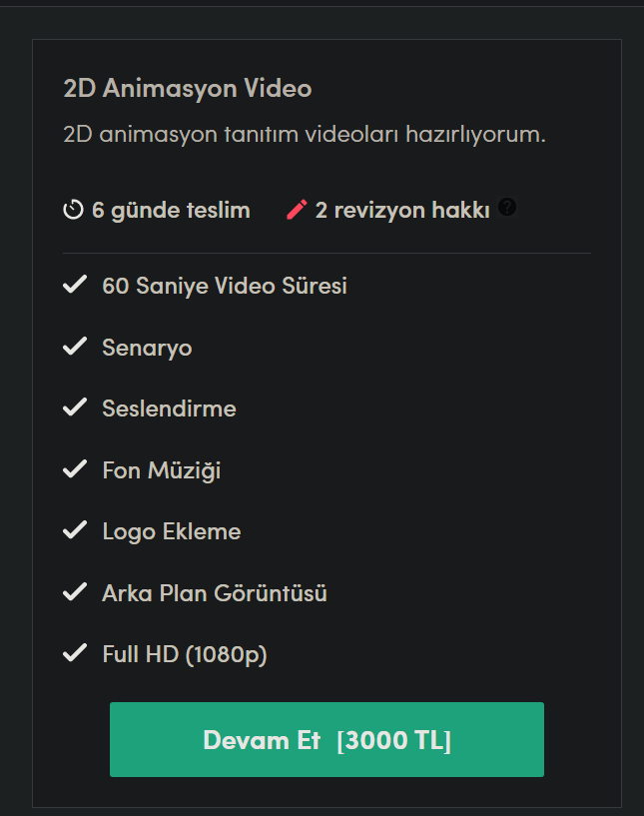Screen dimensions: 644x816
Task: Click the checkmark next to Senaryo
Action: [75, 347]
